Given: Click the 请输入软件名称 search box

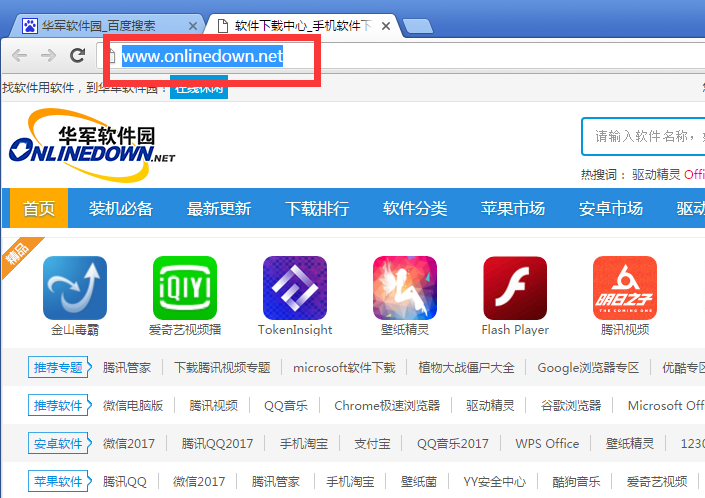Looking at the screenshot, I should pos(643,136).
